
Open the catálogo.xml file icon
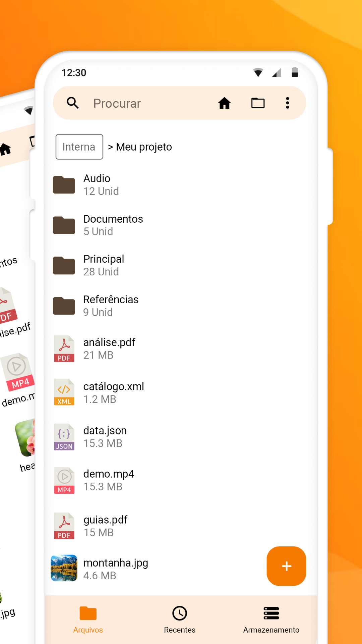tap(64, 392)
